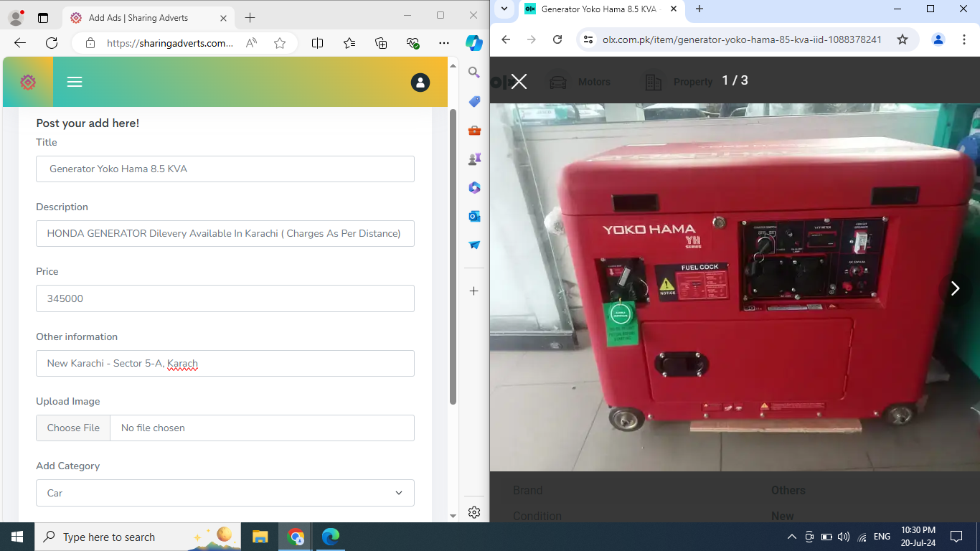The height and width of the screenshot is (551, 980).
Task: Click the scroll down arrow of the Edge page
Action: pos(453,516)
